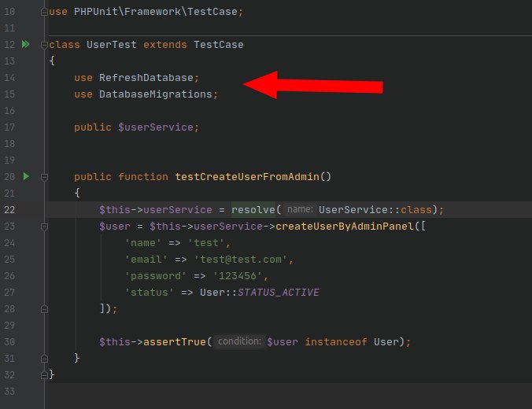Click the name: parameter hint on line 22

(x=300, y=209)
